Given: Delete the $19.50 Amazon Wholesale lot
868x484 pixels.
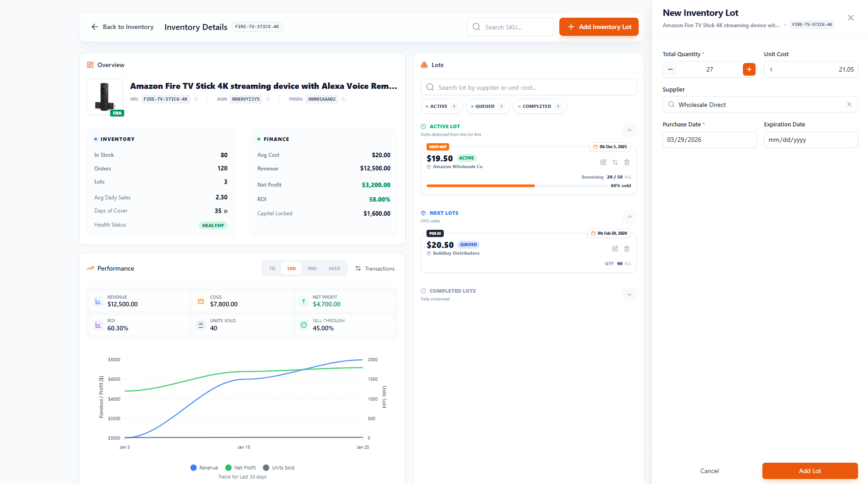Looking at the screenshot, I should [627, 162].
